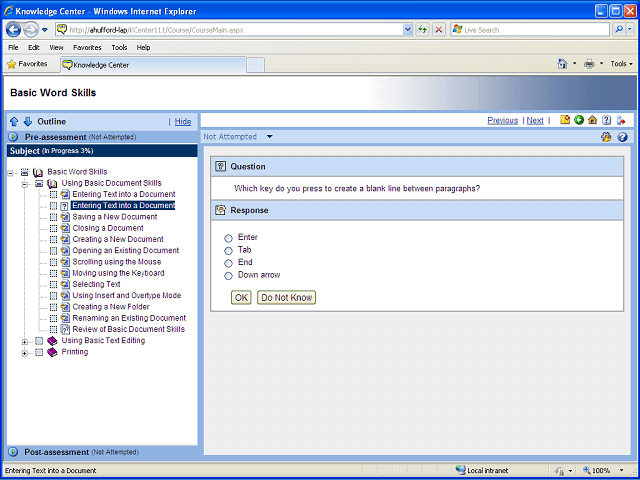Click the Response header icon

tap(220, 210)
